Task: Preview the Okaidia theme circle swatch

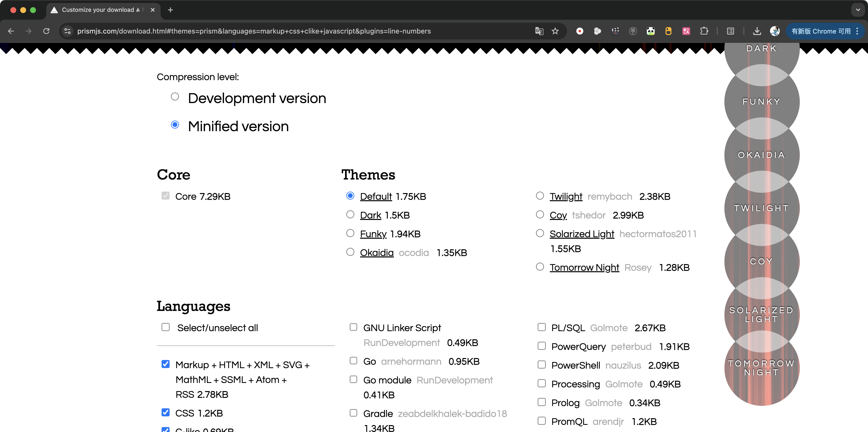Action: pos(761,155)
